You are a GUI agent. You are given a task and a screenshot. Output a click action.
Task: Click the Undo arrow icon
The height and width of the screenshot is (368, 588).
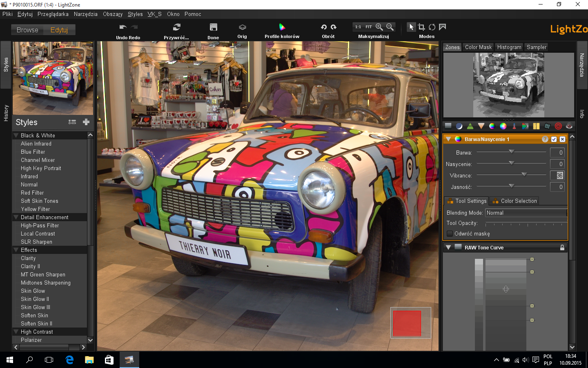[x=122, y=27]
